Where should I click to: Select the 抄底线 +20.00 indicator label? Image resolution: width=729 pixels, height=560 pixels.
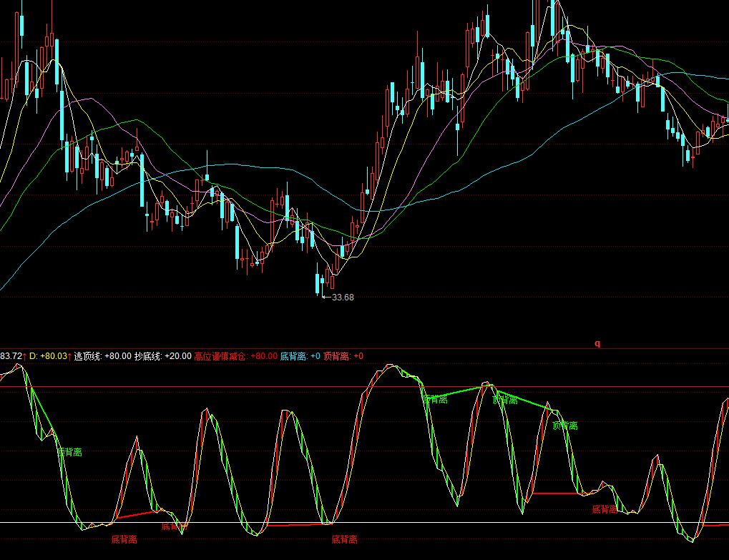tap(162, 356)
